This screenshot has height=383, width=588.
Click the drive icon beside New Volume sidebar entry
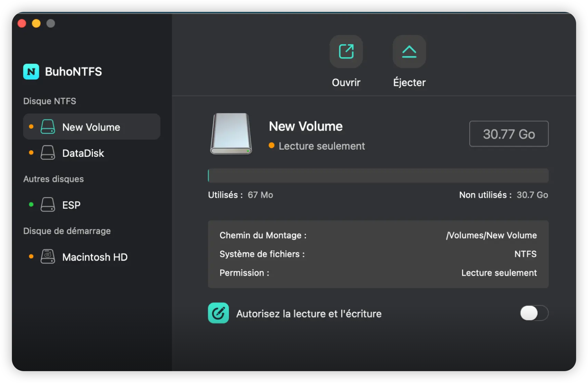pos(48,127)
